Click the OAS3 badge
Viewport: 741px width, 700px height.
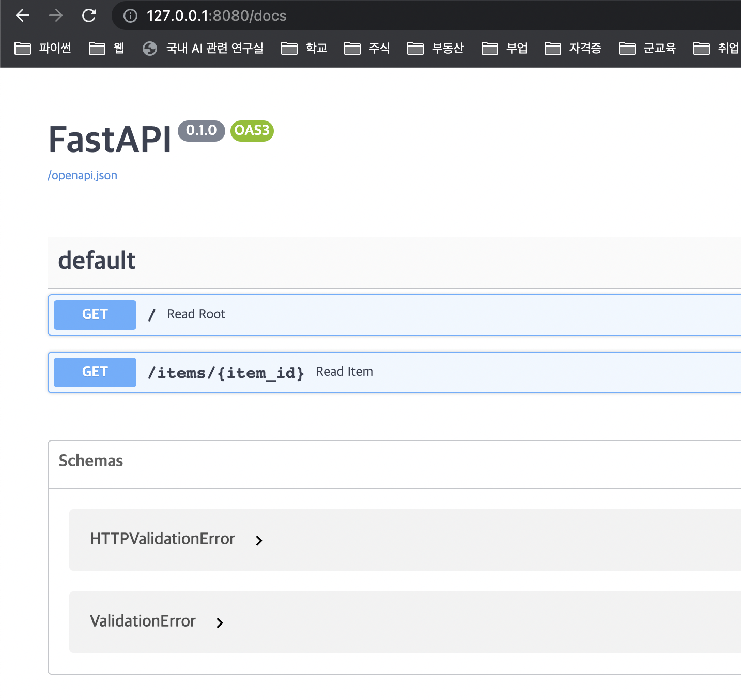coord(252,131)
